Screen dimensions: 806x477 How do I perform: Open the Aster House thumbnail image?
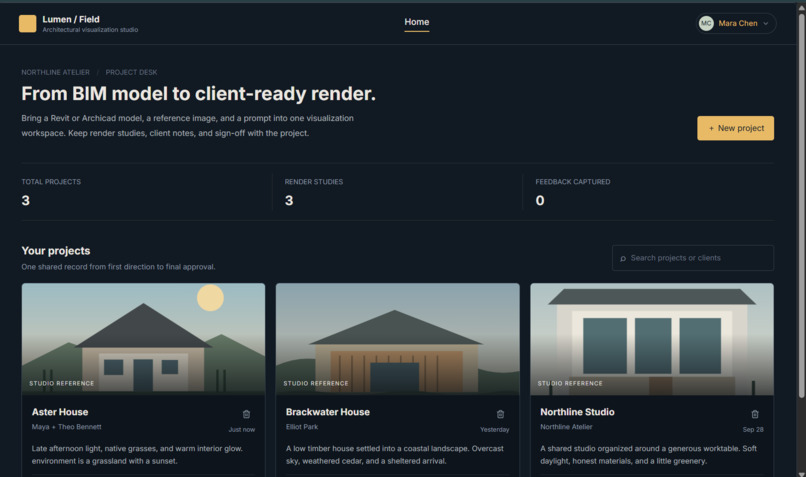click(x=143, y=339)
